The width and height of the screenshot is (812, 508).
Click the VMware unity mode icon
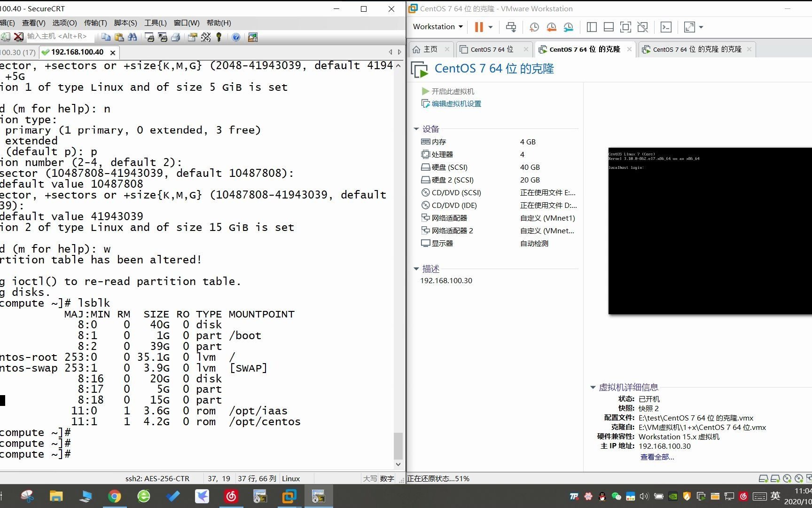click(642, 27)
